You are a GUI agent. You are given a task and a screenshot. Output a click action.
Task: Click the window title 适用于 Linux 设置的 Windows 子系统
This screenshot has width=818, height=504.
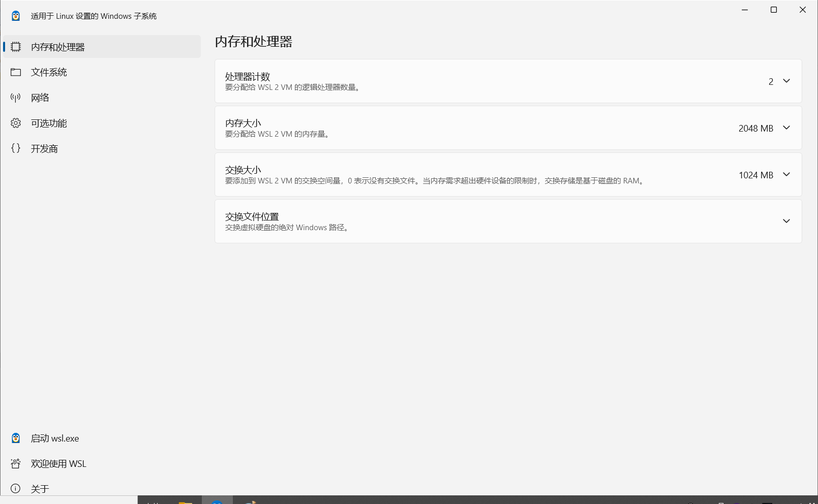pyautogui.click(x=94, y=16)
